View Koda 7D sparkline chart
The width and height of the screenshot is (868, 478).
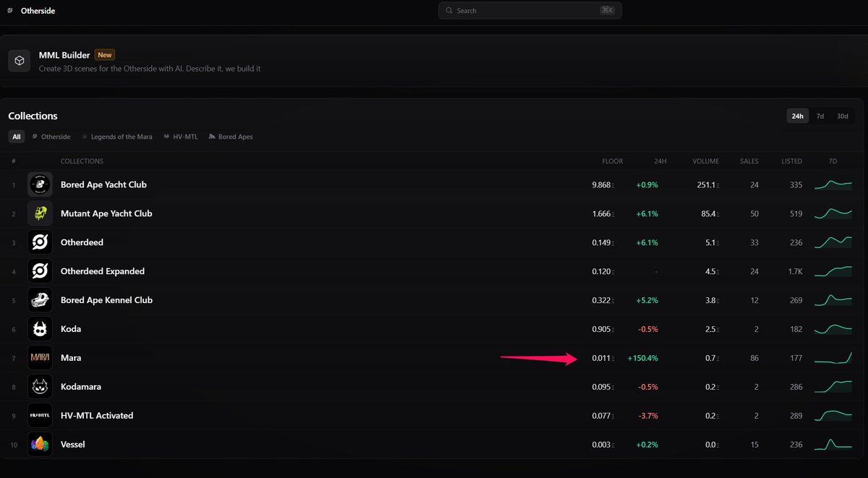[x=833, y=329]
